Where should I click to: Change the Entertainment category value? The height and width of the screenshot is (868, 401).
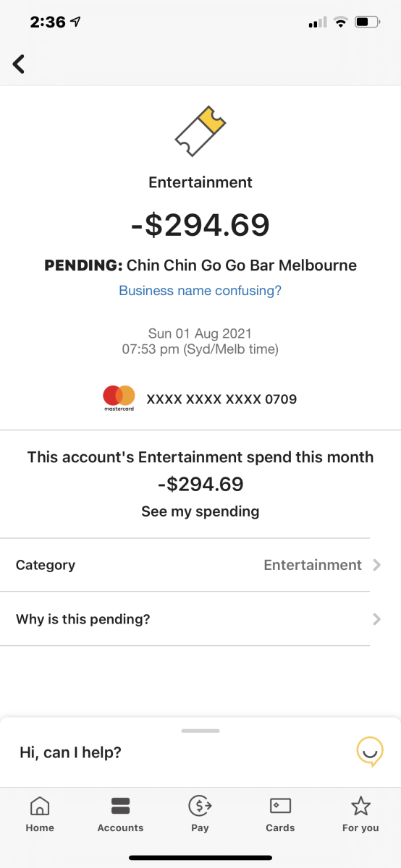[313, 565]
